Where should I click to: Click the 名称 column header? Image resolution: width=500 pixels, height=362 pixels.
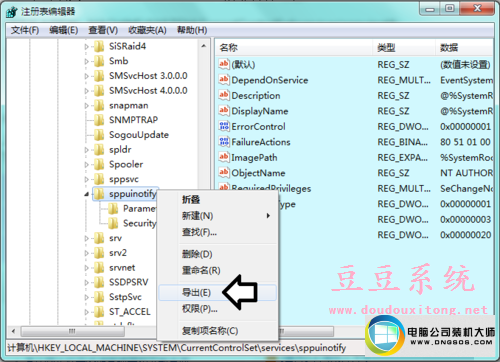(x=294, y=48)
